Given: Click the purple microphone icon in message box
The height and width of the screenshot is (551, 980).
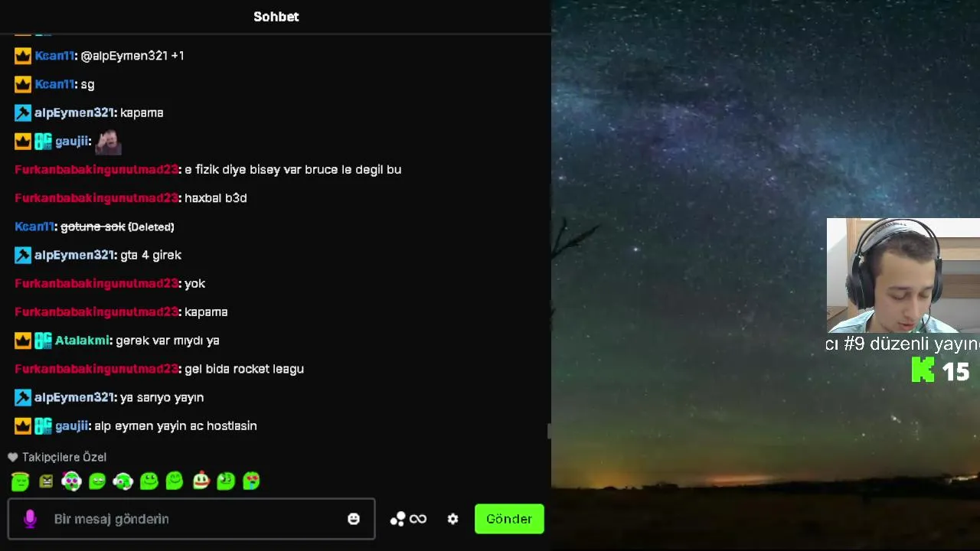Looking at the screenshot, I should [30, 519].
